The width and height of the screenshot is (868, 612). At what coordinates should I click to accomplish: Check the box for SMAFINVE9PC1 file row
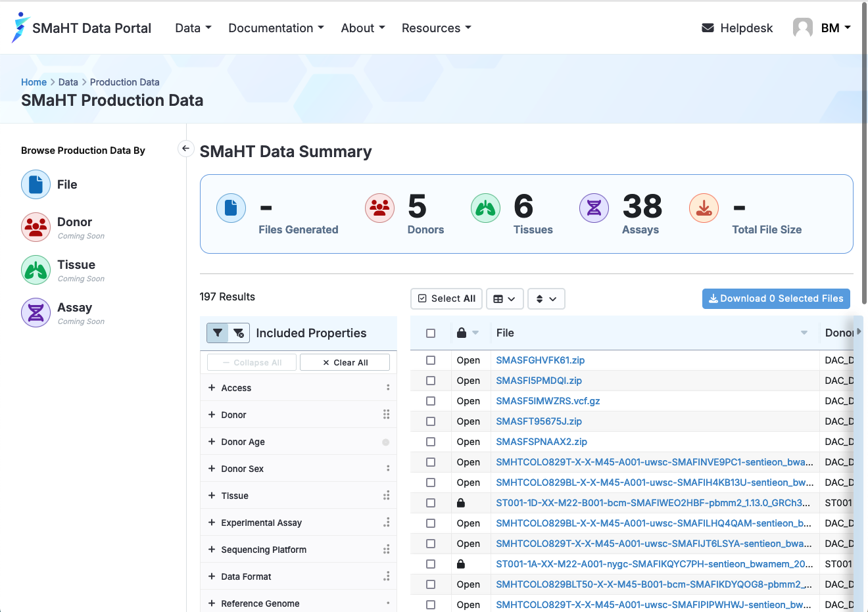tap(431, 462)
